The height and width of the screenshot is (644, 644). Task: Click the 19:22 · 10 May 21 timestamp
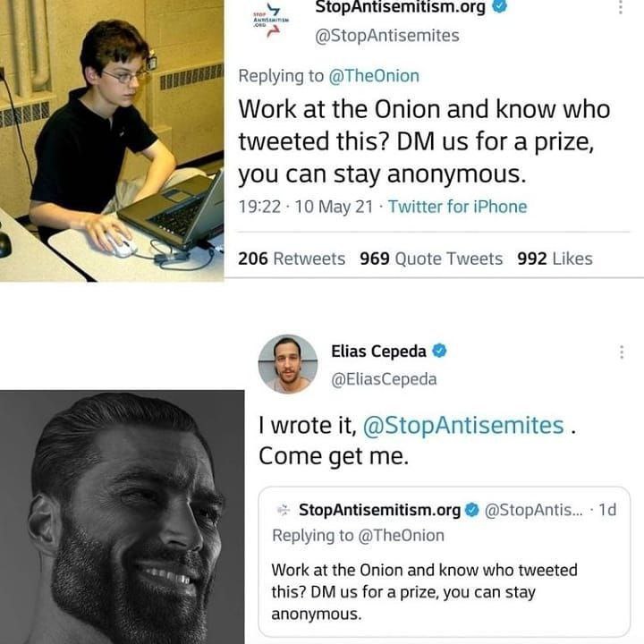[x=306, y=207]
